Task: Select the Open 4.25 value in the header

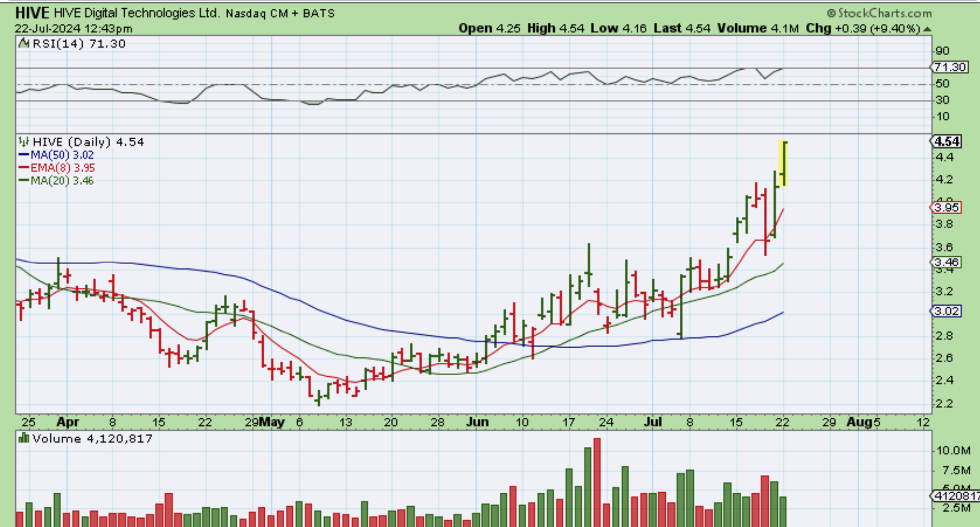Action: tap(489, 29)
